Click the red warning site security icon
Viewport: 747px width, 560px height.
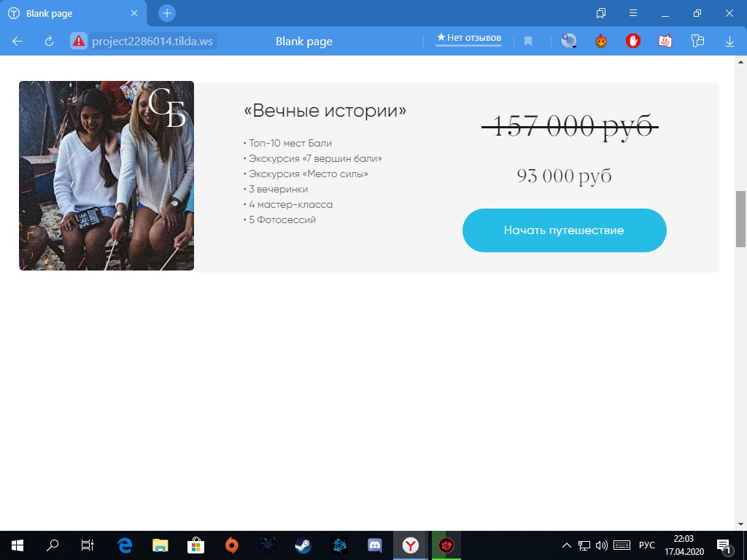click(x=79, y=41)
